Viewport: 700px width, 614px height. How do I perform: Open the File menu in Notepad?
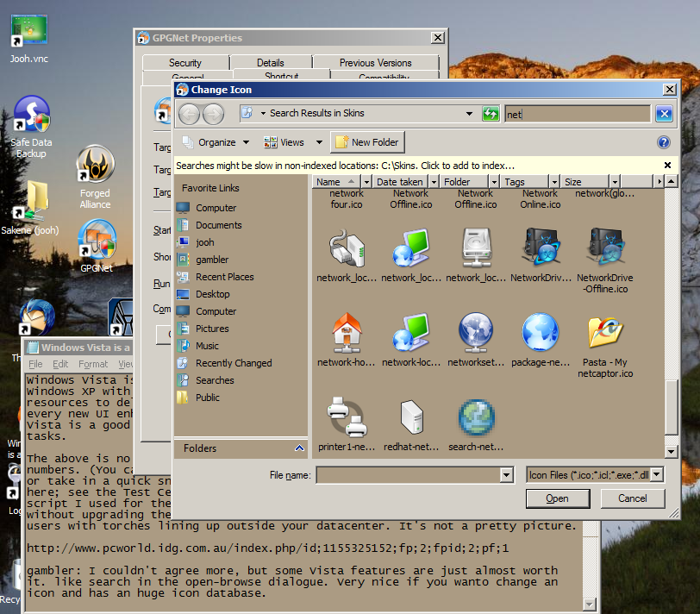coord(35,364)
